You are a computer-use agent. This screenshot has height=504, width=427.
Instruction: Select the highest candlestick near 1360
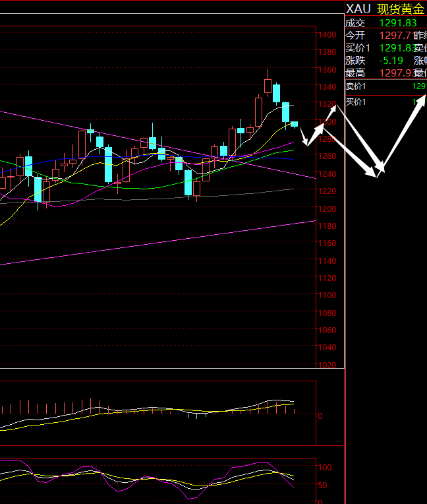268,85
